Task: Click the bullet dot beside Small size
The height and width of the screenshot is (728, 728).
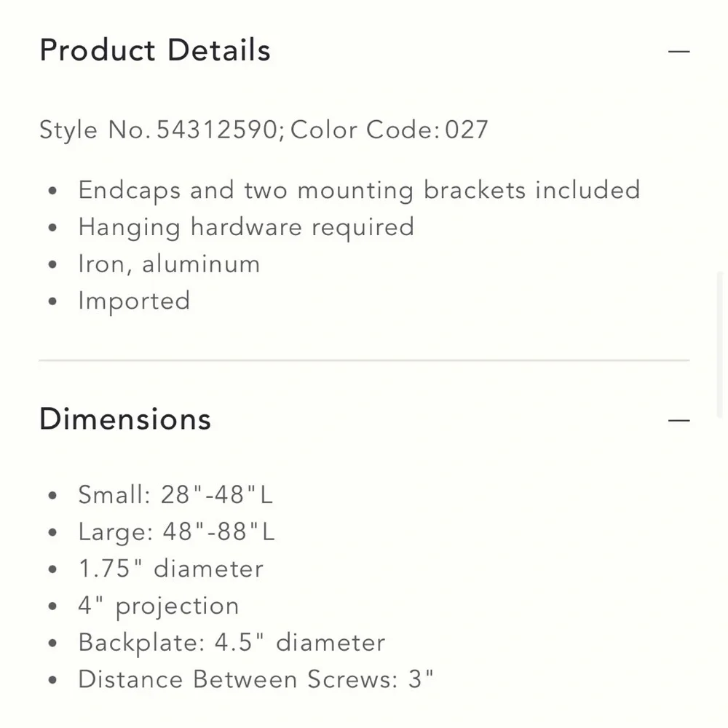Action: 52,495
